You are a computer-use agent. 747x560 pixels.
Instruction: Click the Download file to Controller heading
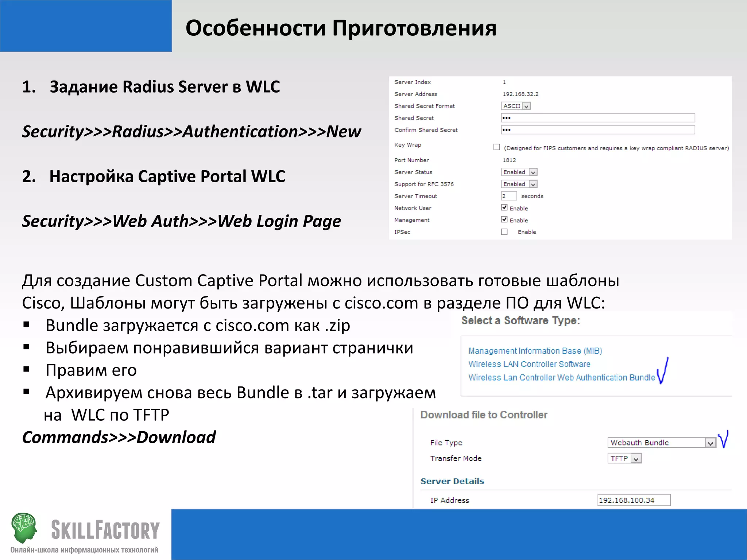click(484, 415)
